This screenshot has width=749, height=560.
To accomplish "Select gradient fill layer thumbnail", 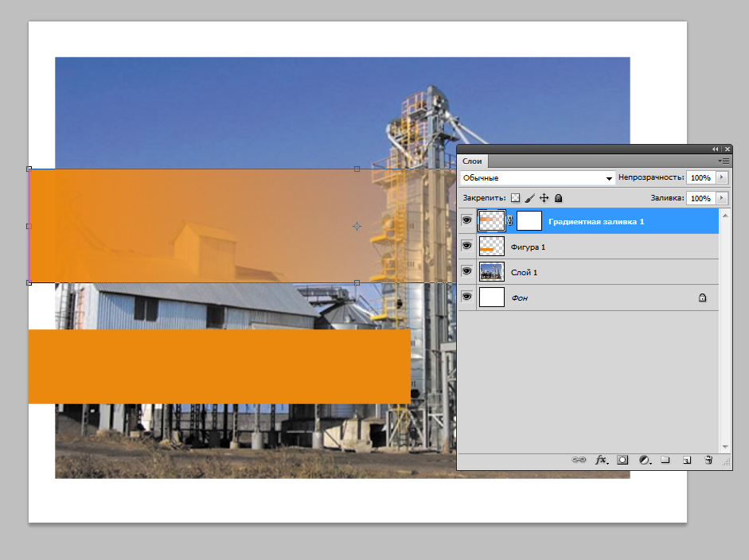I will point(492,220).
